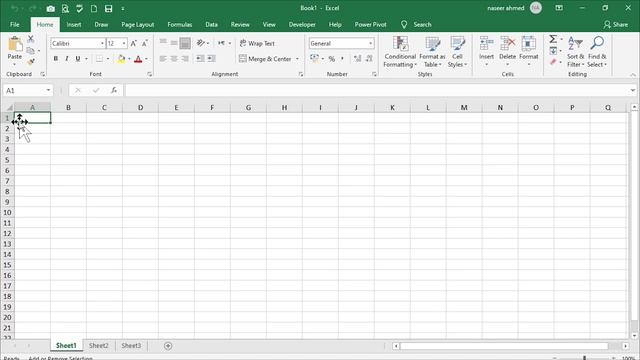Viewport: 640px width, 360px height.
Task: Click the Save icon in Quick Access Toolbar
Action: click(108, 8)
